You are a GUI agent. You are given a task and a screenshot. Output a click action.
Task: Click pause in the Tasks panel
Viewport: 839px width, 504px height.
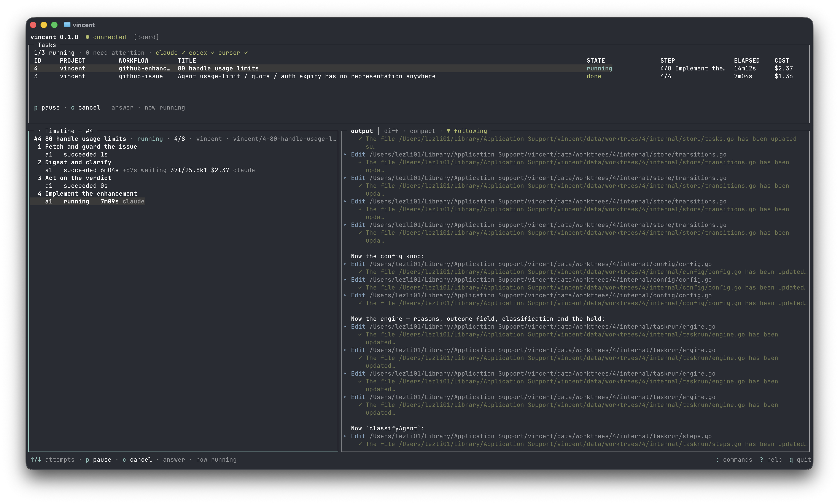click(47, 107)
